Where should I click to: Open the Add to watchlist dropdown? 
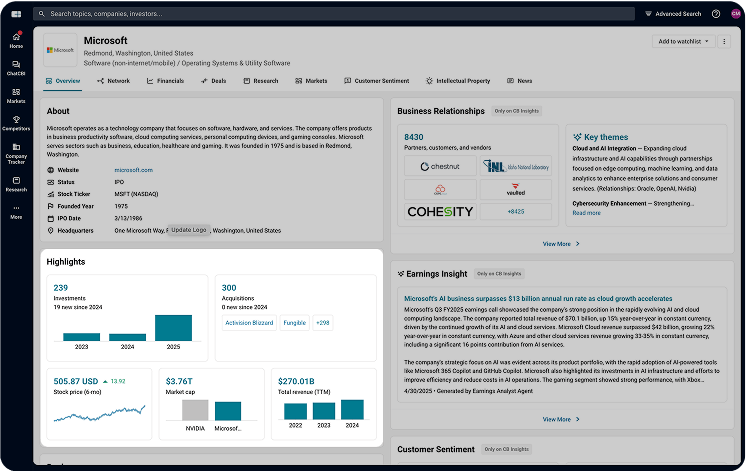(x=684, y=41)
